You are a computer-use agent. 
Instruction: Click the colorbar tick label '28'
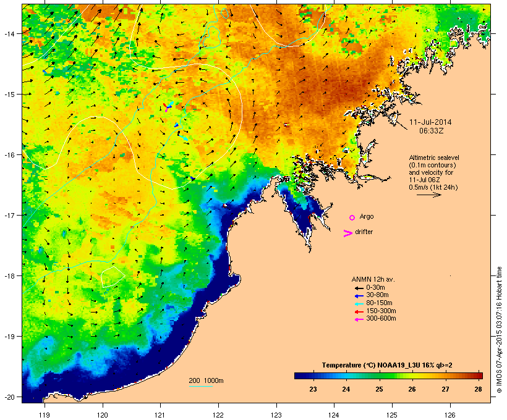[x=479, y=389]
